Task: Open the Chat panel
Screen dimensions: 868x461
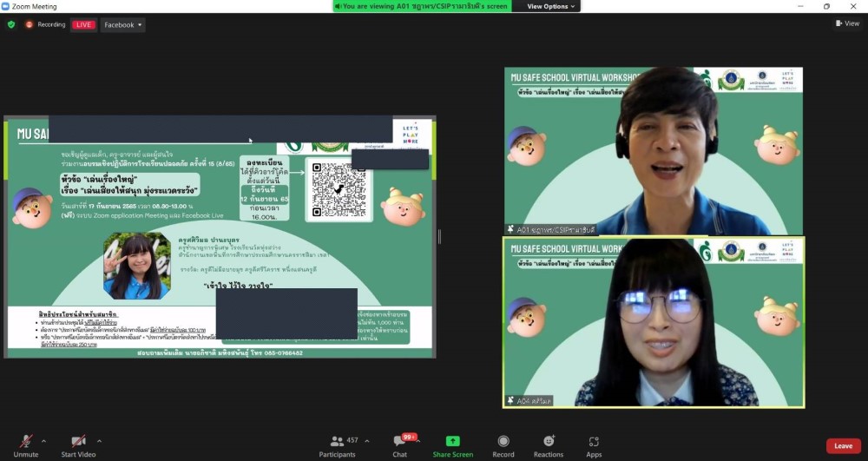Action: pos(399,441)
